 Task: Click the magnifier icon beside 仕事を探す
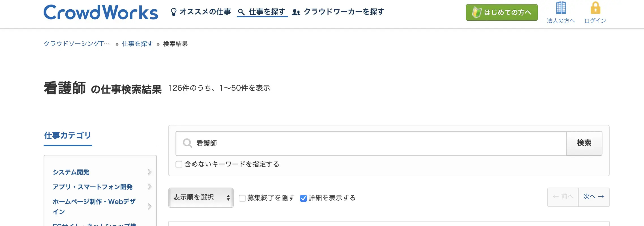pos(241,12)
